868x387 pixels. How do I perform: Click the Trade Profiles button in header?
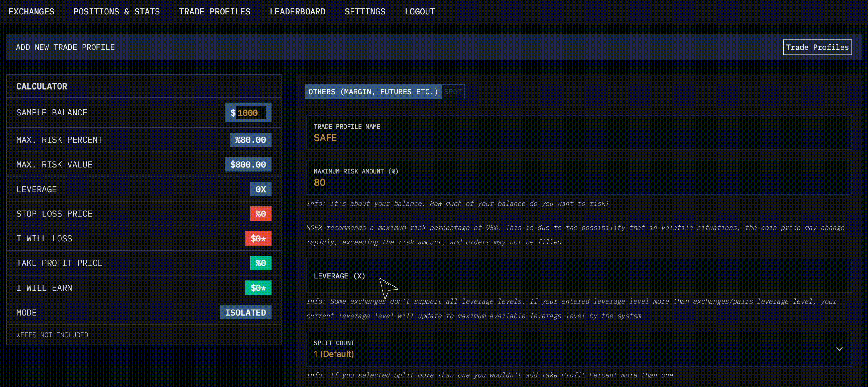(x=817, y=47)
